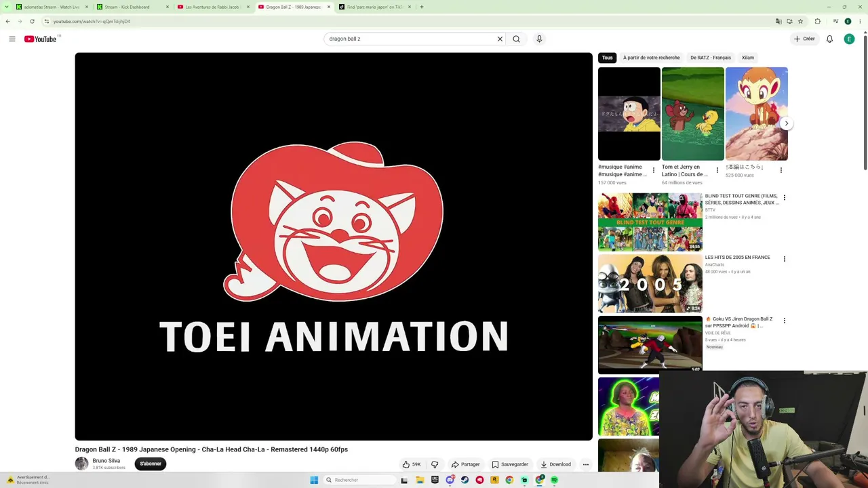Open BLIND TEST TOUT GENRE video thumbnail
The image size is (868, 488).
point(650,222)
